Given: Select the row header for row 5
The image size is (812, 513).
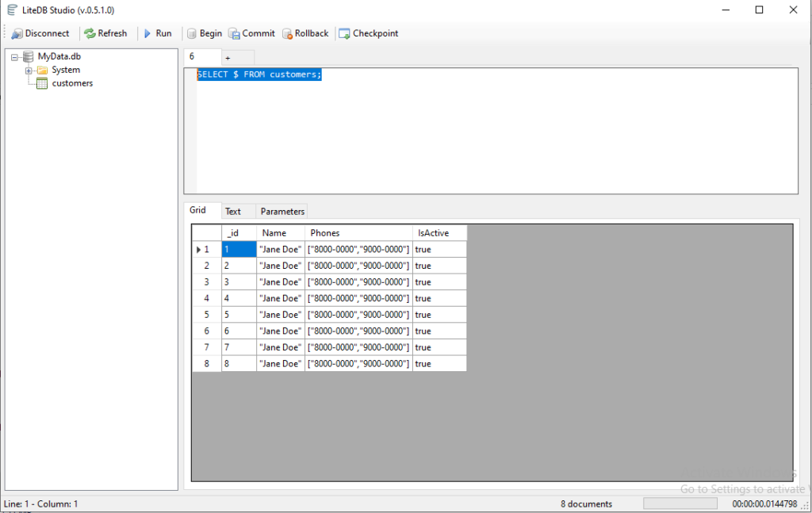Looking at the screenshot, I should point(206,315).
